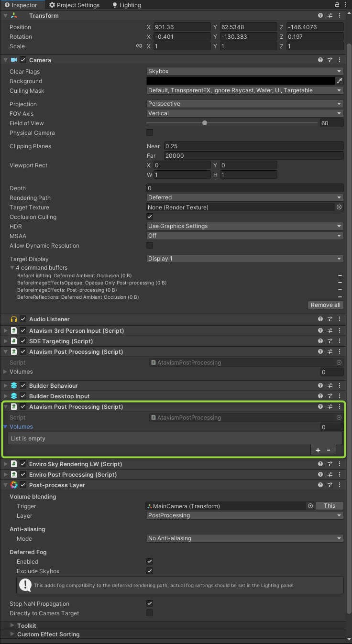Open the Rendering Path dropdown

(245, 197)
